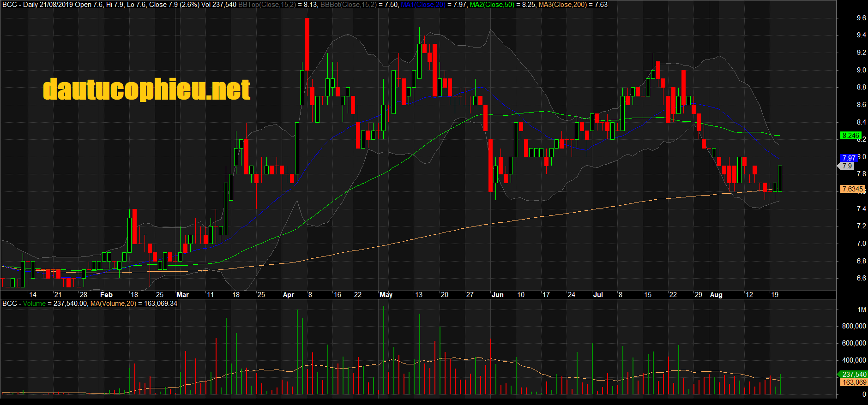Click the 19 date label in August
868x405 pixels.
[775, 295]
